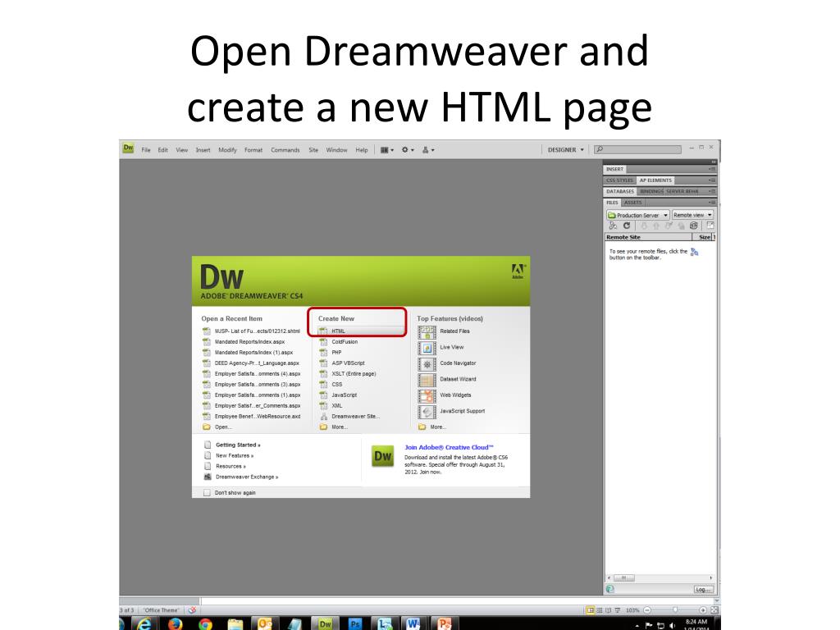Switch to the BINDINGS tab
The height and width of the screenshot is (630, 840).
(x=651, y=191)
